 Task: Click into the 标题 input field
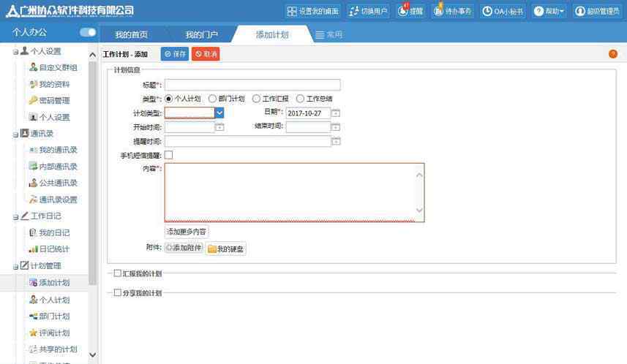(x=252, y=85)
